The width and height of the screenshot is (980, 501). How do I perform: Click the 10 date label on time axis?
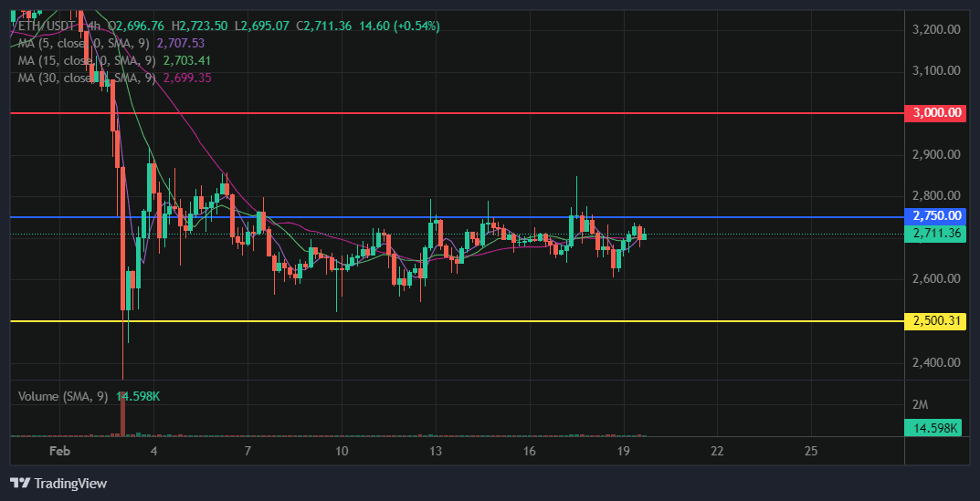tap(342, 451)
